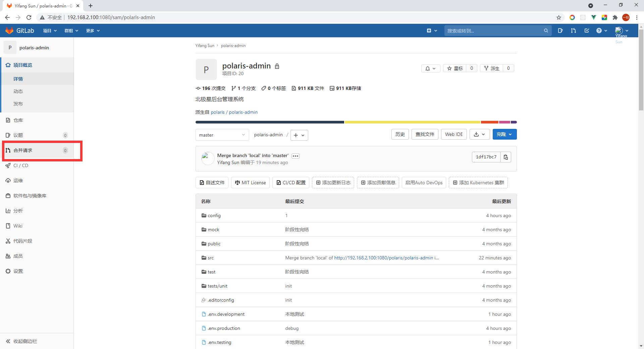The image size is (644, 349).
Task: Click the search magnifier icon
Action: click(546, 31)
